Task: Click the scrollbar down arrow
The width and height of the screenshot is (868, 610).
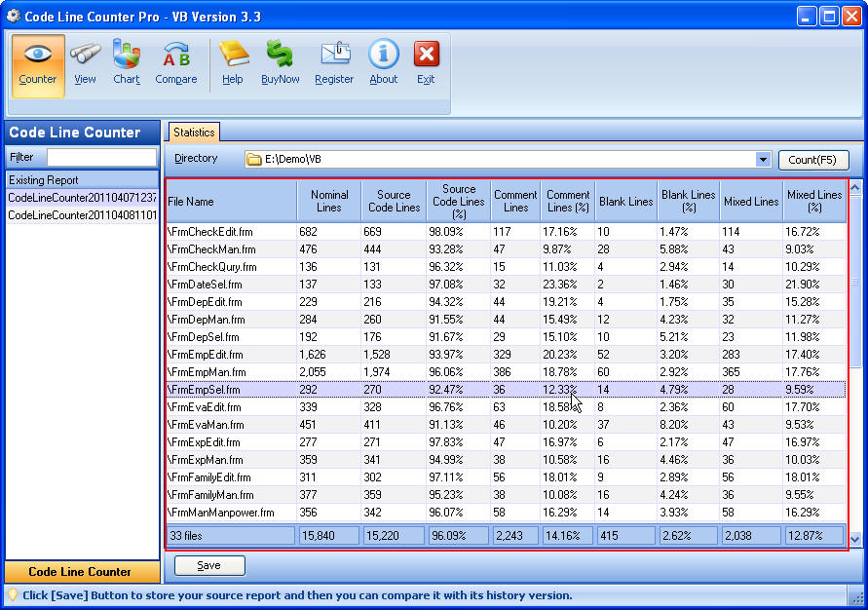Action: click(x=854, y=539)
